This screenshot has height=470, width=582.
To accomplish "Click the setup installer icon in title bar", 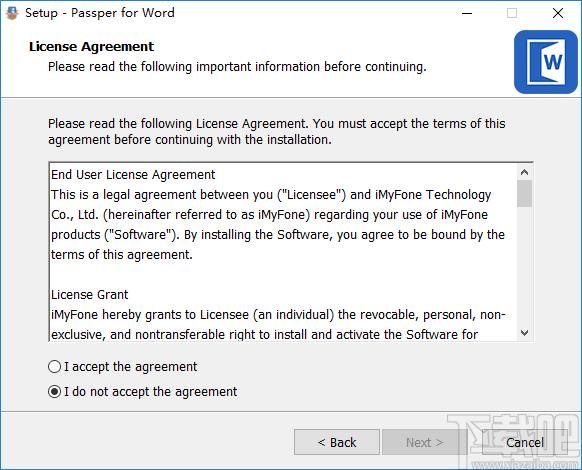I will click(12, 13).
